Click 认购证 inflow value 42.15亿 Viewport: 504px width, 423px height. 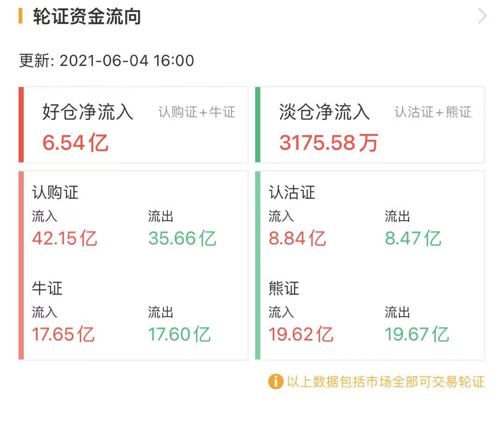(65, 238)
